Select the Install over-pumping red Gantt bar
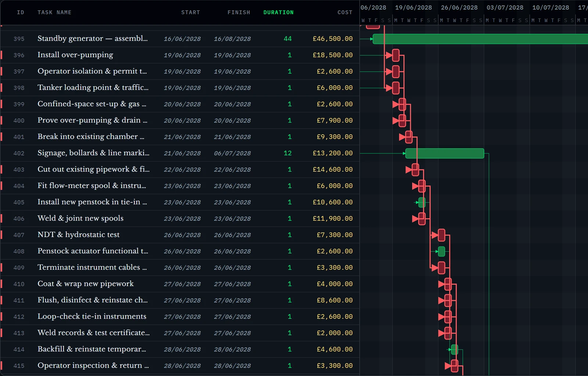This screenshot has width=588, height=376. (396, 55)
